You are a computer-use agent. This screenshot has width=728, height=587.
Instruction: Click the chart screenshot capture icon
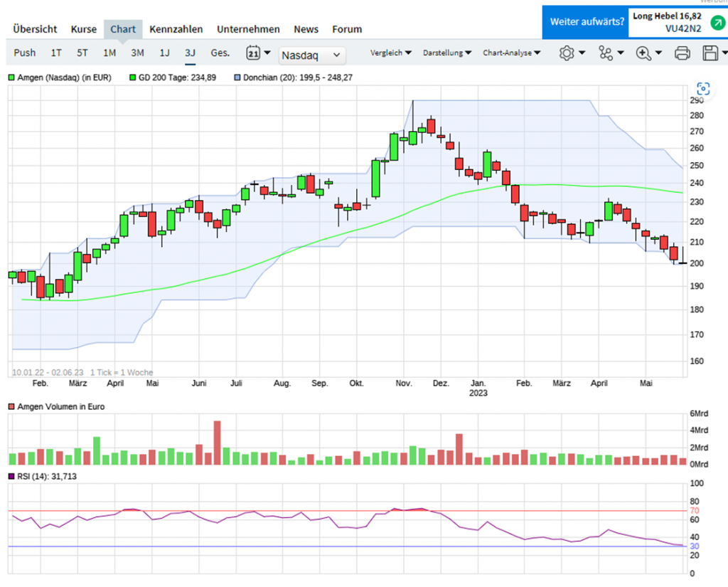pos(703,88)
